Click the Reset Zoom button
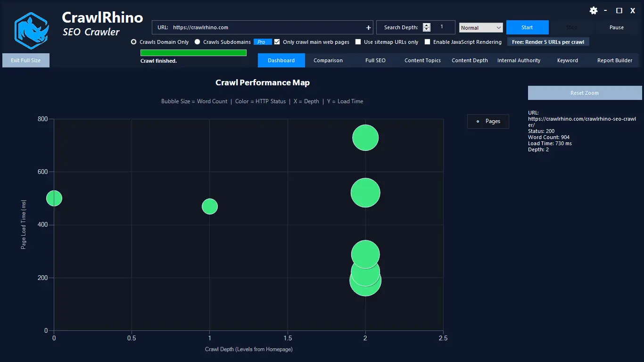Viewport: 644px width, 362px height. 585,93
